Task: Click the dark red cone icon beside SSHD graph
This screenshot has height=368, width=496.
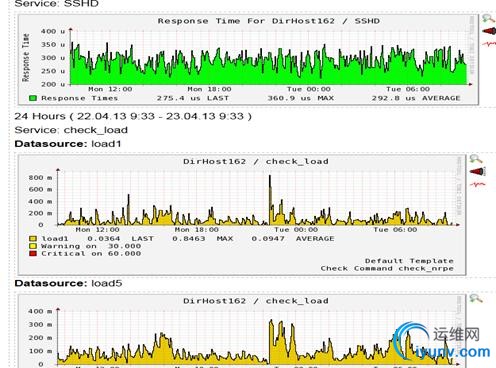Action: (489, 31)
